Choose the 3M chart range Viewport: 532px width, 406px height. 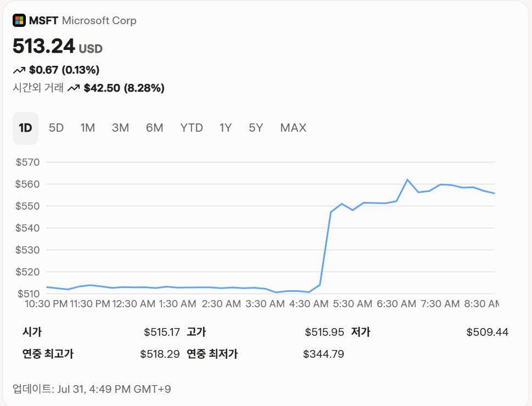pos(120,128)
